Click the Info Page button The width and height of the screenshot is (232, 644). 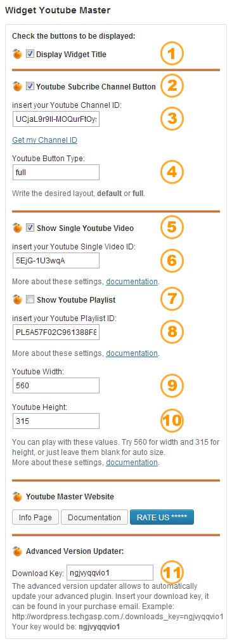coord(35,518)
